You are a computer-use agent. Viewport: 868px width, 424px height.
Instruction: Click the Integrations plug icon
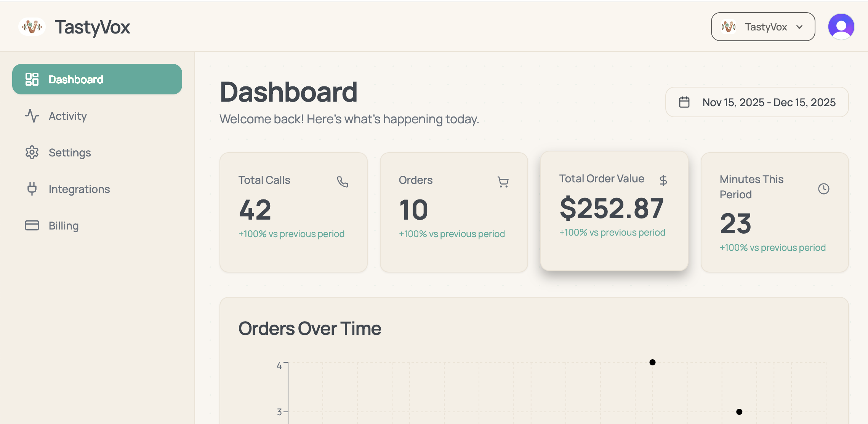[x=32, y=189]
